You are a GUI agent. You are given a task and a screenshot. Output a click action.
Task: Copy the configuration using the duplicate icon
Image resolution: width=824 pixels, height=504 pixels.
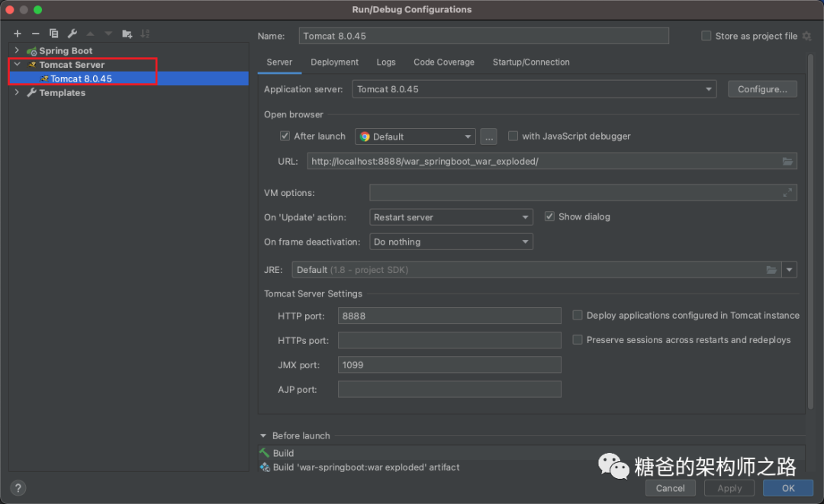click(x=53, y=34)
